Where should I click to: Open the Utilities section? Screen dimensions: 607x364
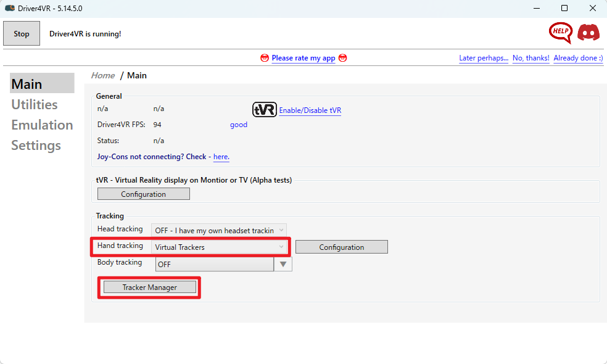[35, 104]
